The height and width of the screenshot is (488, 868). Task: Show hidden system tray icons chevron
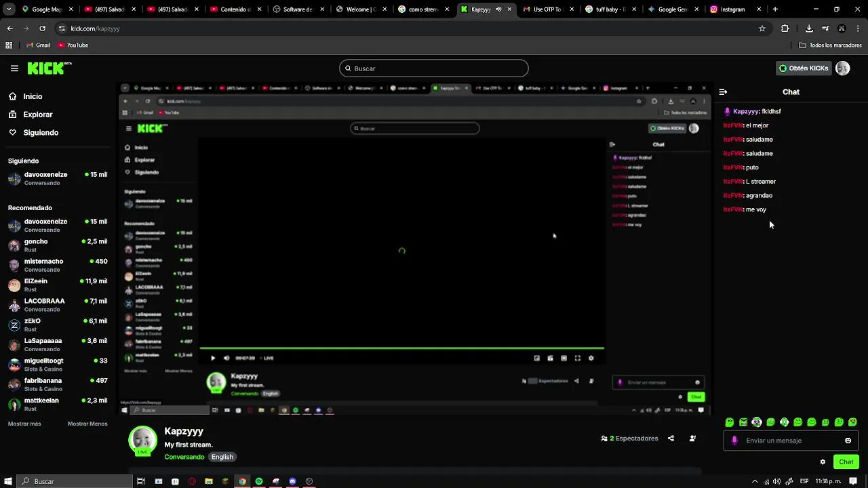coord(755,481)
